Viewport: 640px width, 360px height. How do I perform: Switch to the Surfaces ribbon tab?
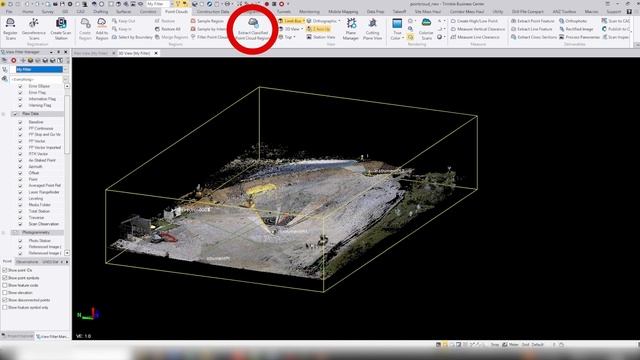(x=123, y=12)
